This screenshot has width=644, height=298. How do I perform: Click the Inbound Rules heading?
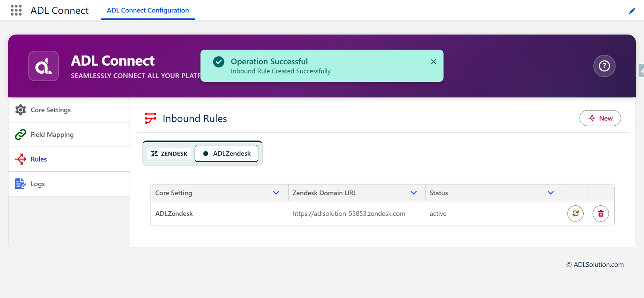click(x=195, y=118)
